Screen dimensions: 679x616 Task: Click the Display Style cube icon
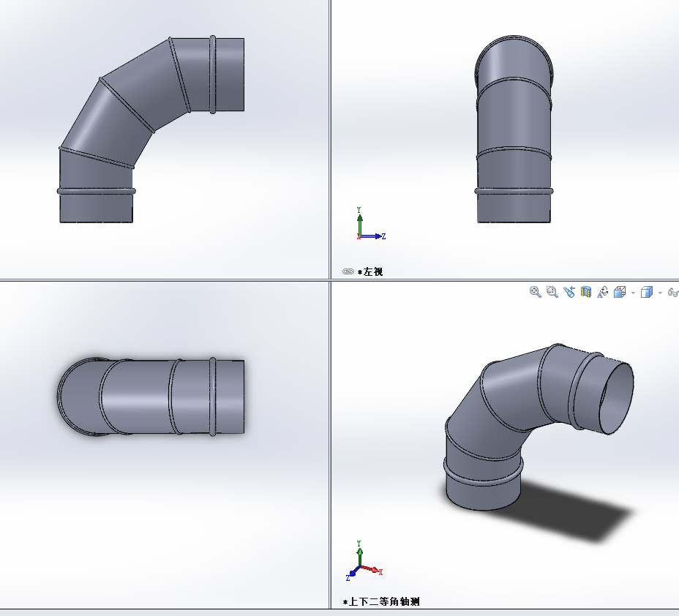coord(647,292)
